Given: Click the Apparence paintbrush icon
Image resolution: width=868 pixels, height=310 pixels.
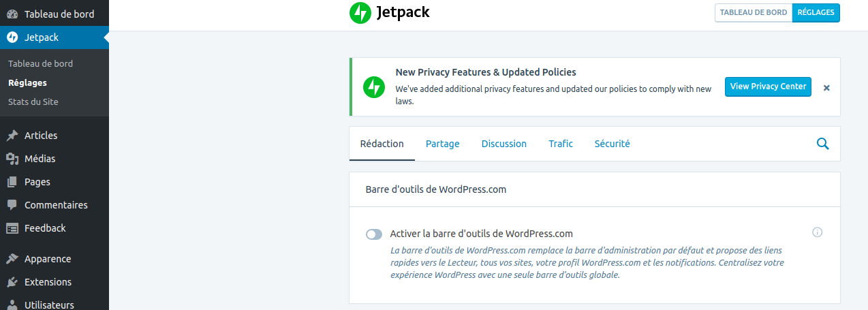Looking at the screenshot, I should coord(12,259).
